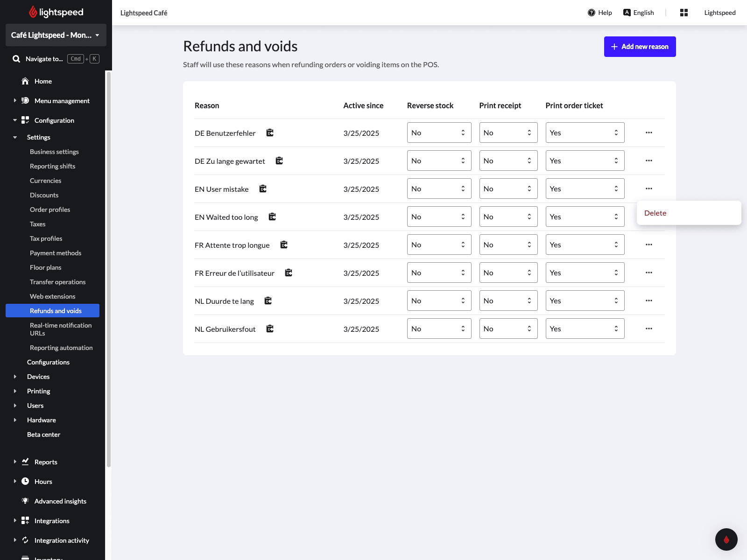
Task: Click the Help question mark icon
Action: click(x=592, y=13)
